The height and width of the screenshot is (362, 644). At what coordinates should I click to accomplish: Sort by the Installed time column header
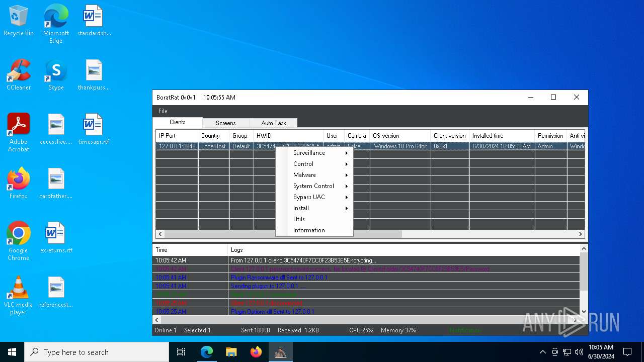(x=502, y=136)
